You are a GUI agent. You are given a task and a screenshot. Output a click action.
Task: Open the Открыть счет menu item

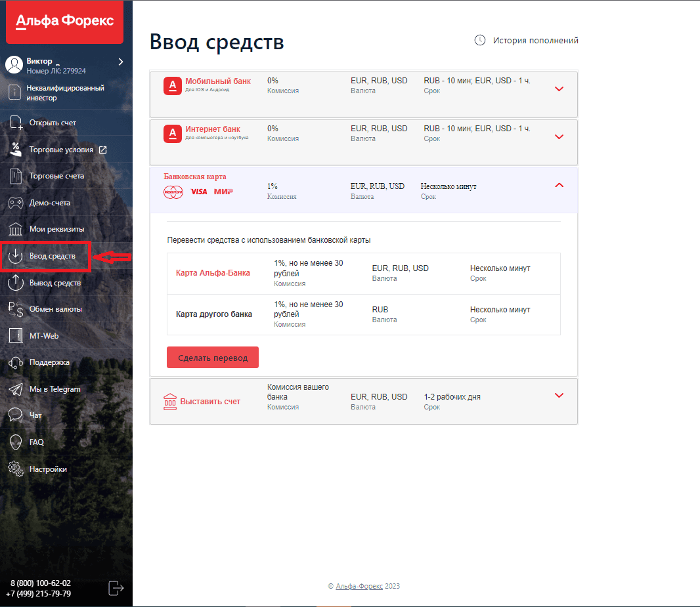coord(53,123)
